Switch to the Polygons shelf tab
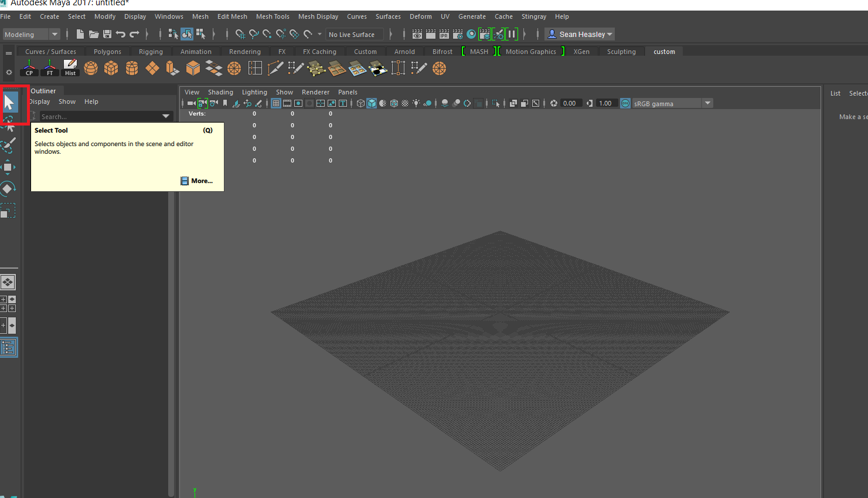Screen dimensions: 868x498 (107, 52)
